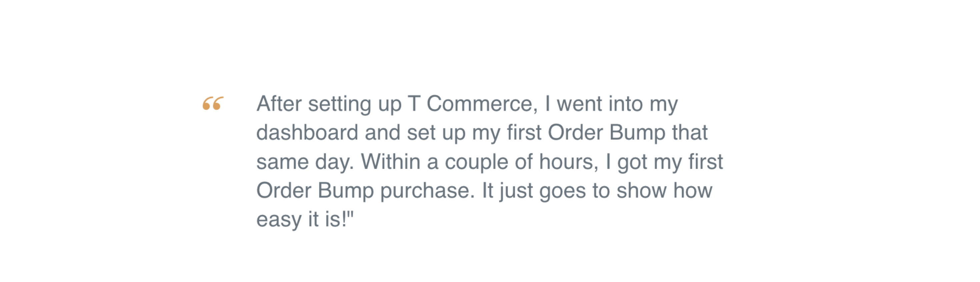This screenshot has width=980, height=282.
Task: Click the phrase 'my first' on the second line
Action: [x=507, y=133]
